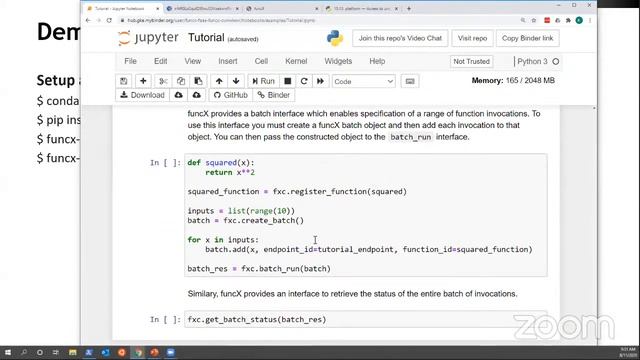
Task: Open Windows taskbar search
Action: [x=24, y=352]
